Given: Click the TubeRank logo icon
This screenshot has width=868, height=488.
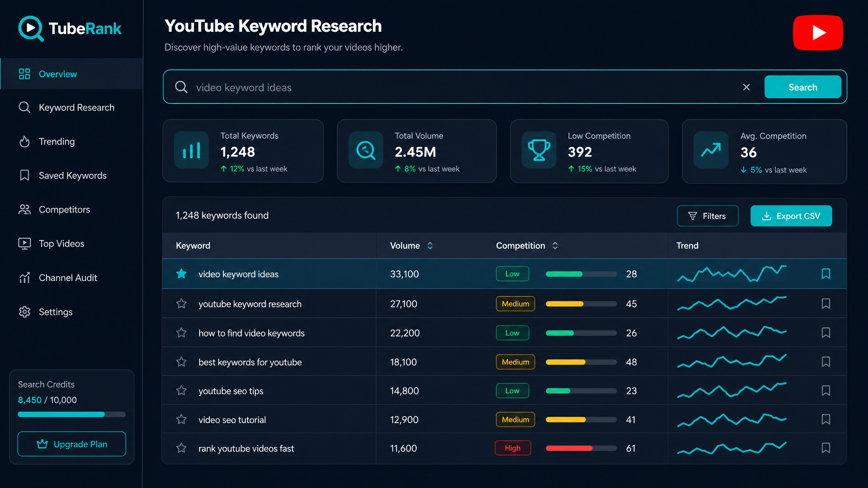Looking at the screenshot, I should click(x=31, y=28).
